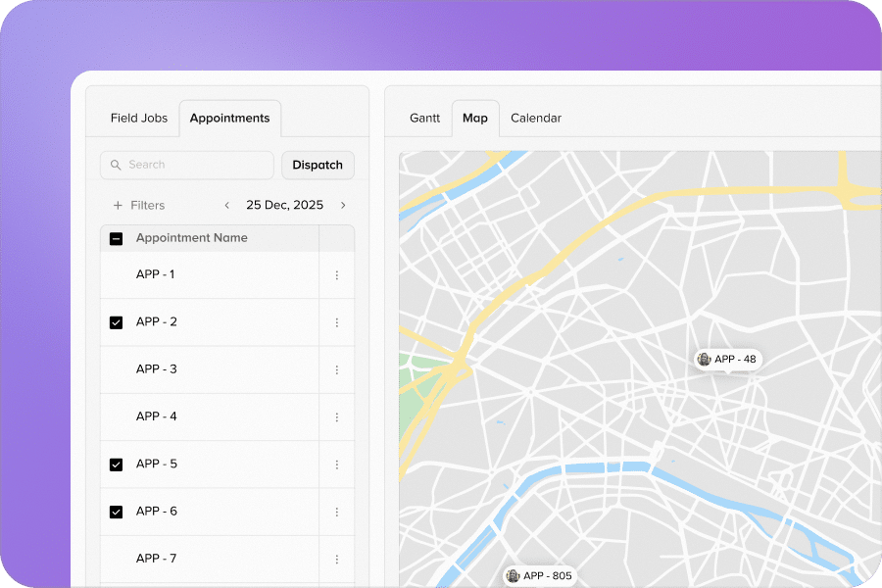Switch to the Gantt view tab
Image resolution: width=882 pixels, height=588 pixels.
click(x=424, y=119)
